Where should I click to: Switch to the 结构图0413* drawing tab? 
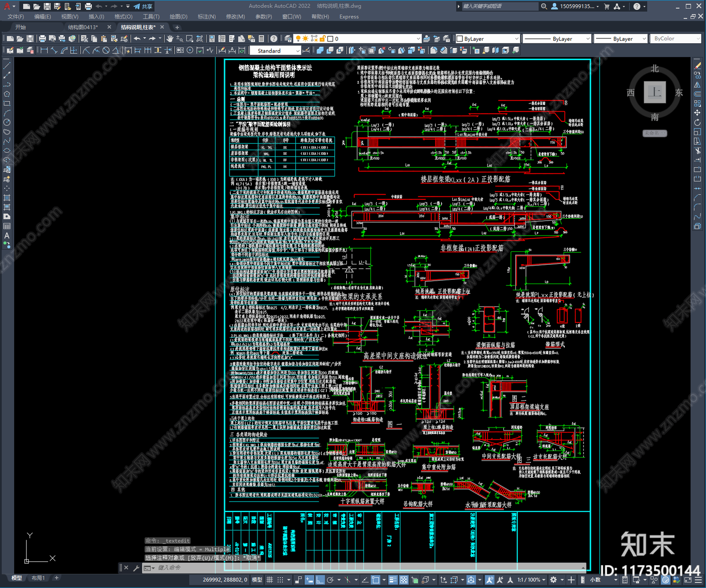tap(83, 27)
